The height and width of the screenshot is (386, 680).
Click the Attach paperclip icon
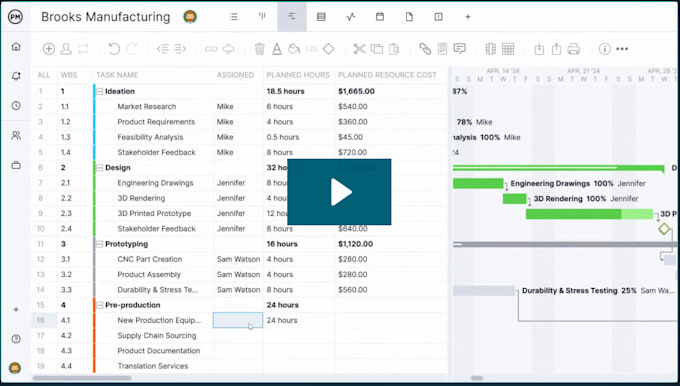425,49
